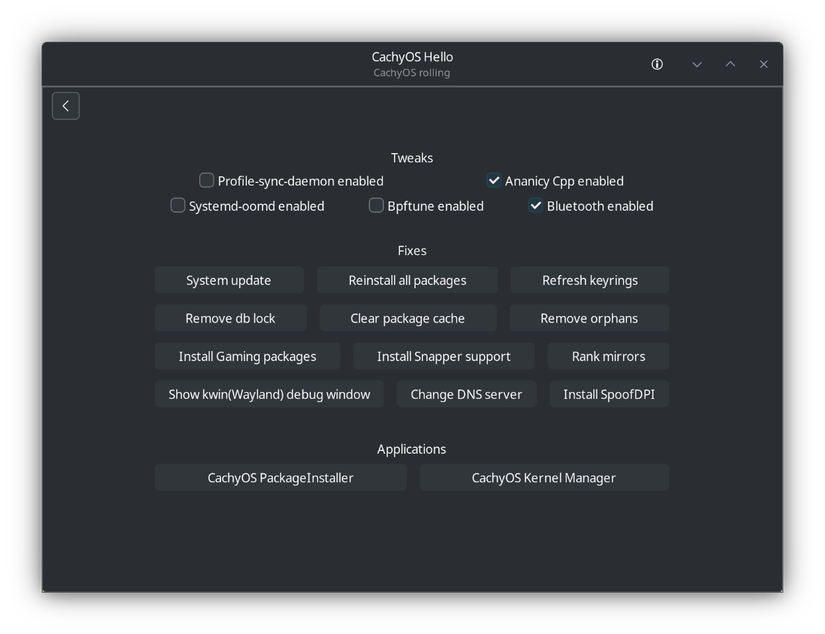Image resolution: width=825 pixels, height=634 pixels.
Task: Install Snapper support
Action: point(443,355)
